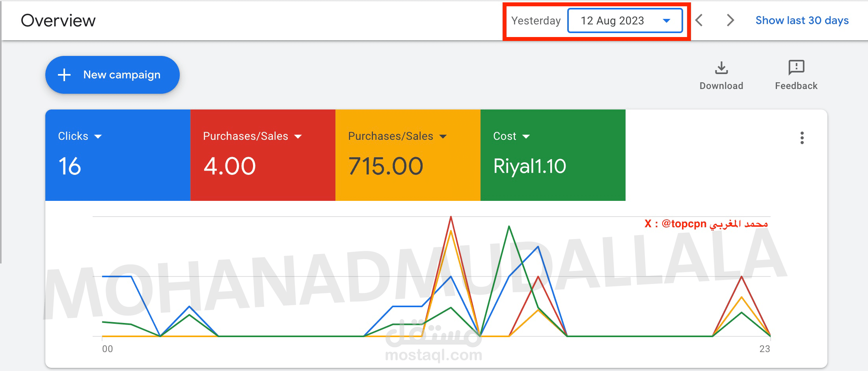Open the Feedback icon
This screenshot has height=371, width=868.
796,68
